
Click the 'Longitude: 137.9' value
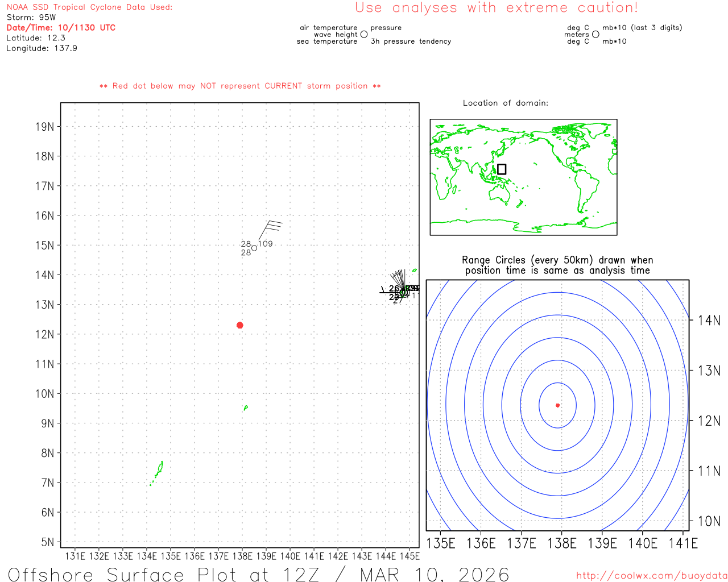click(x=42, y=48)
